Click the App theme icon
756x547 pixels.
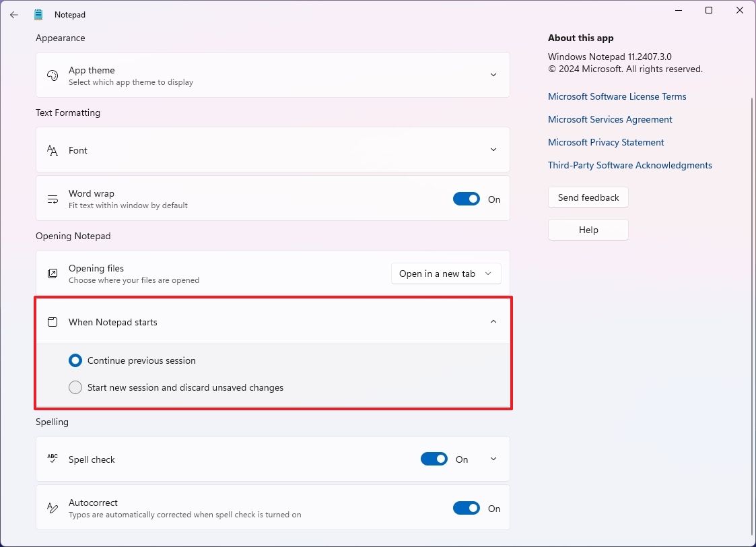53,75
